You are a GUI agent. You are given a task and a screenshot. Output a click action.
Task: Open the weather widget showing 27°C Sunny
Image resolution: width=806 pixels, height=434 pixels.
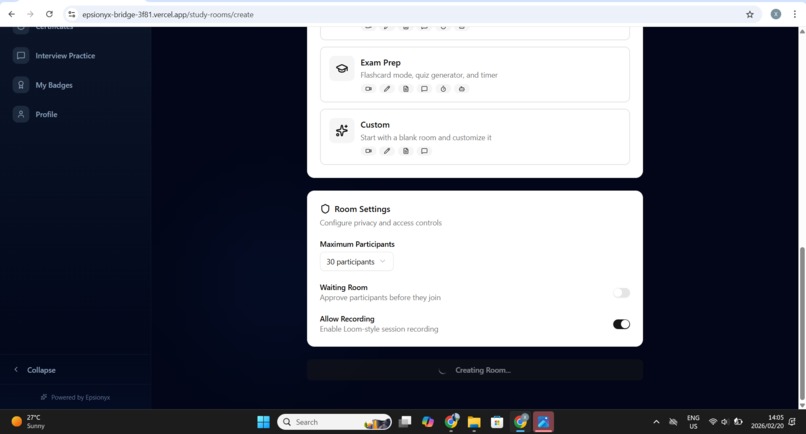(x=28, y=422)
